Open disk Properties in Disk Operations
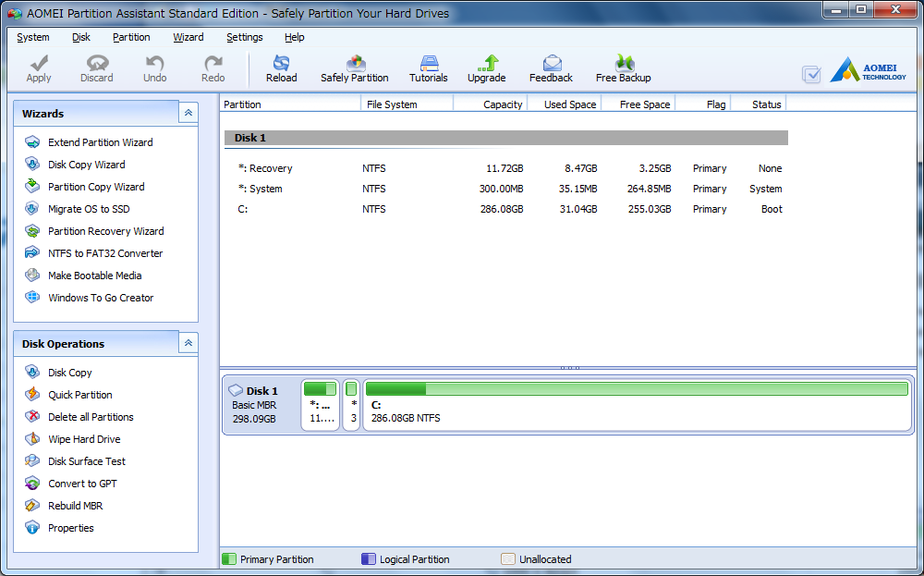Screen dimensions: 924x576 (59, 528)
